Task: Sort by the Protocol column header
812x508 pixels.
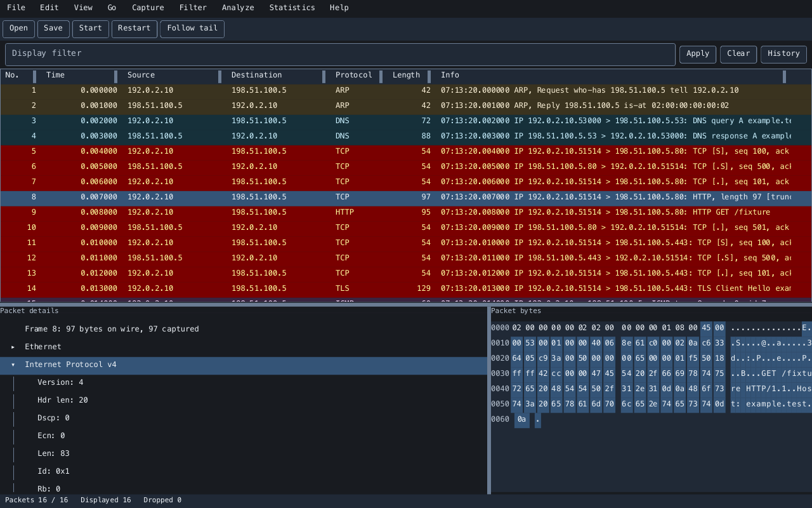Action: coord(353,75)
